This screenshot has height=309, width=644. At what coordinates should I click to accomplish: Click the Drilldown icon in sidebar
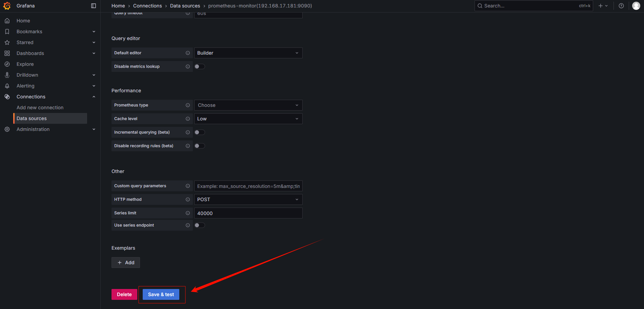[x=7, y=75]
